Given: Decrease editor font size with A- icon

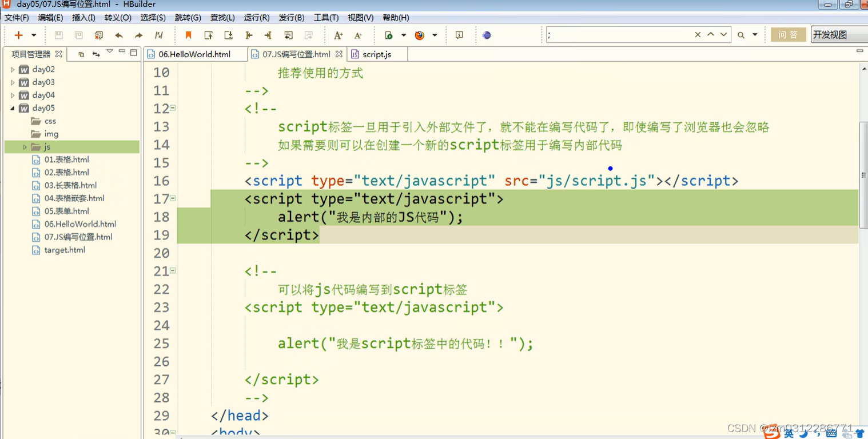Looking at the screenshot, I should 358,35.
